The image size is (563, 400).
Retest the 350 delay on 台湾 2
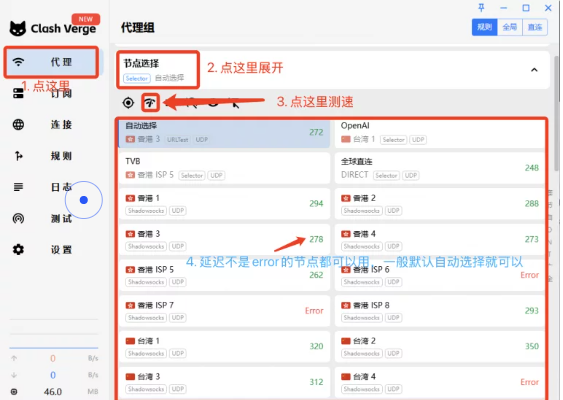[531, 346]
